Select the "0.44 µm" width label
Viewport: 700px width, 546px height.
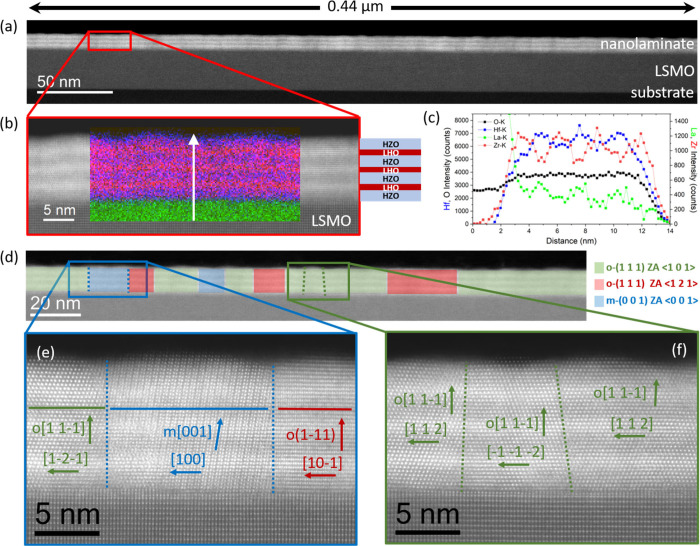[x=355, y=7]
